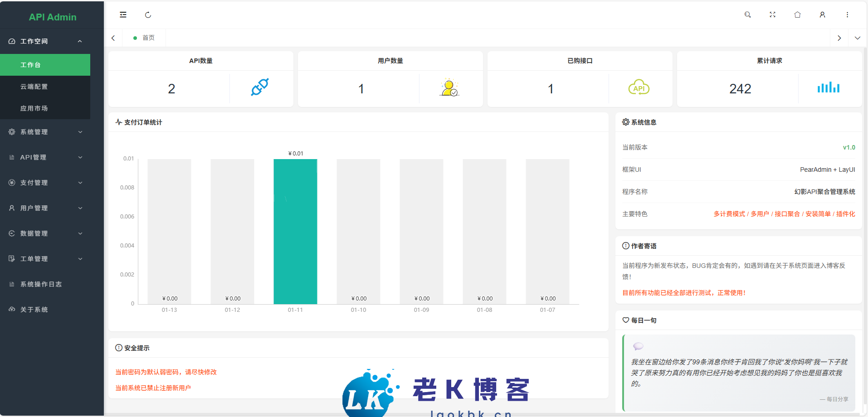Switch to the 首页 tab

coord(148,38)
